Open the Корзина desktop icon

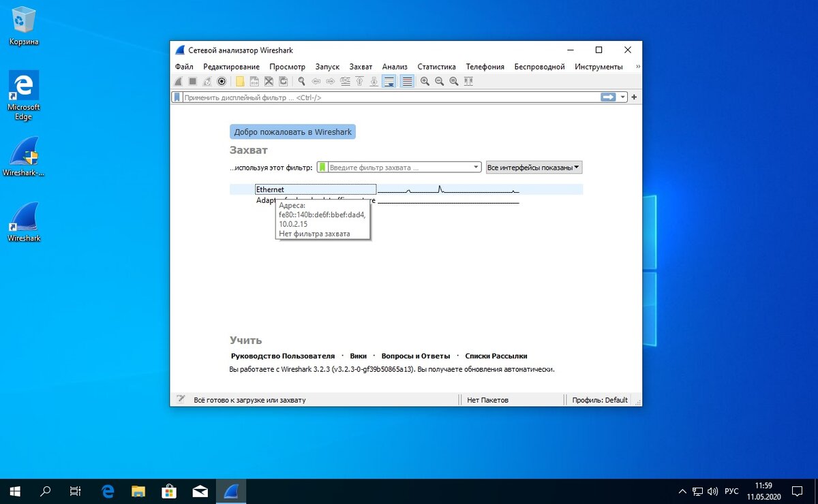point(24,27)
